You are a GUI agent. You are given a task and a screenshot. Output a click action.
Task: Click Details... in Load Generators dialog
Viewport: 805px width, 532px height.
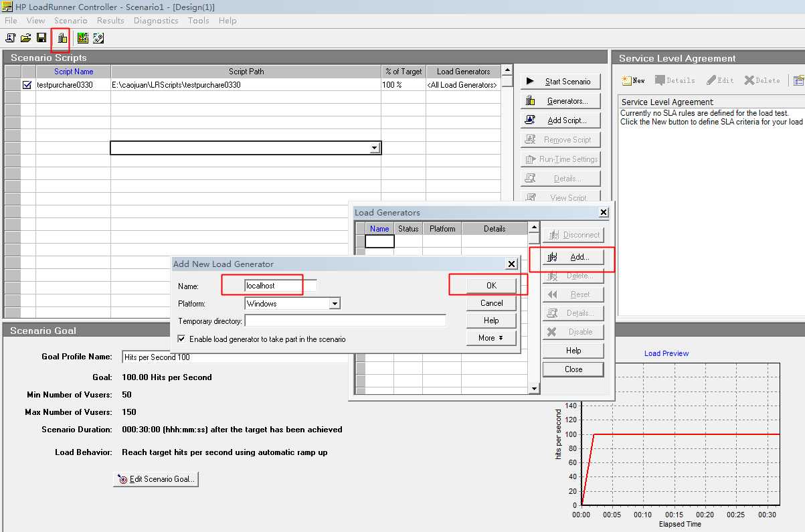[573, 313]
